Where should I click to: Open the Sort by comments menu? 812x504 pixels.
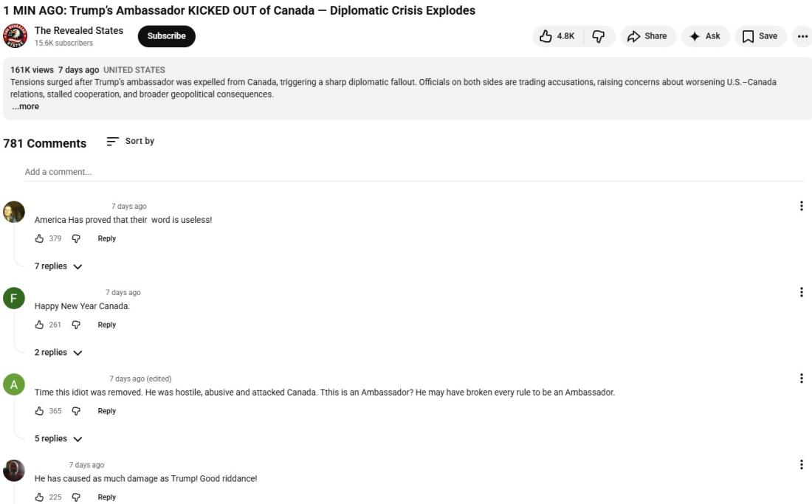click(x=131, y=141)
